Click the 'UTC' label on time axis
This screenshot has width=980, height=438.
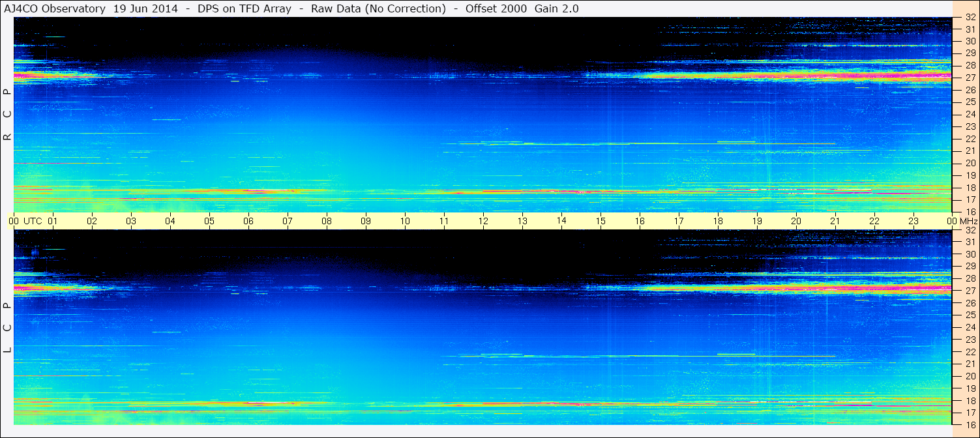(33, 221)
